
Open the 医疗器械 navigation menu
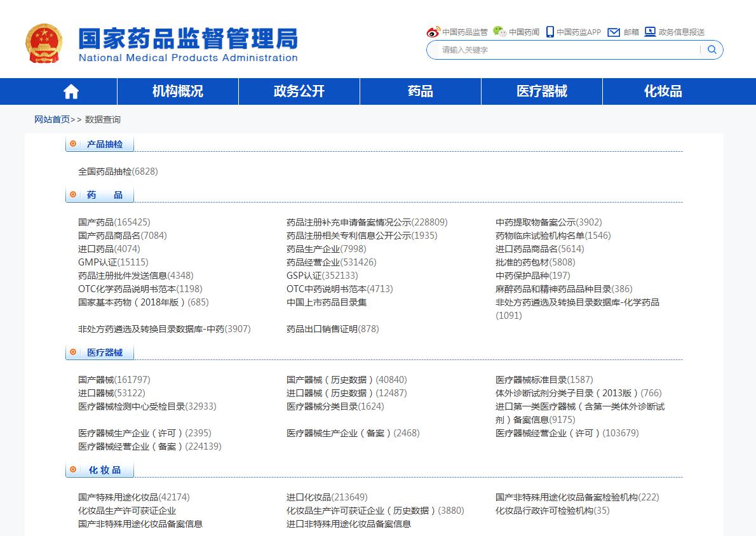point(542,91)
